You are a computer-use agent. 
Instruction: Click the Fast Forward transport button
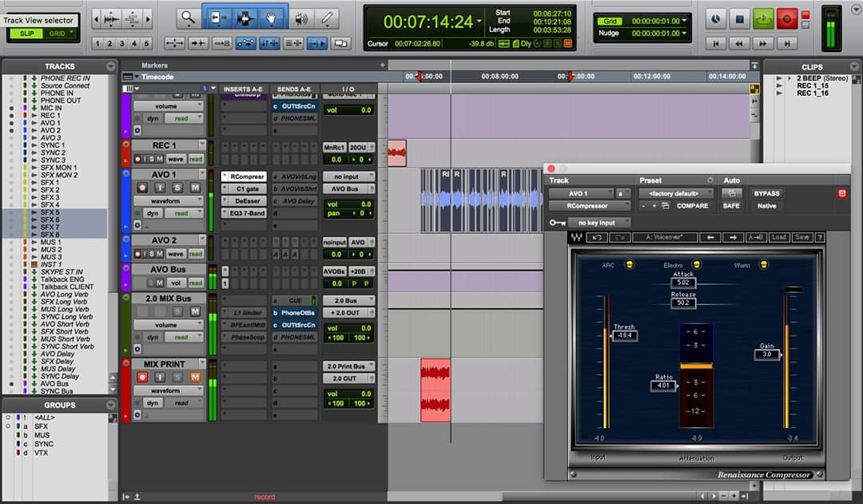[763, 43]
